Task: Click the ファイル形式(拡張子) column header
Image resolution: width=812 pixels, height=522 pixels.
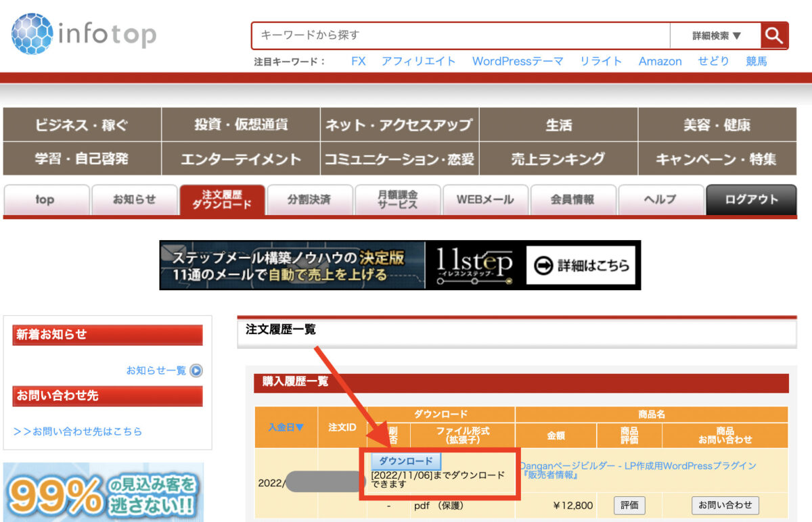Action: pos(463,435)
